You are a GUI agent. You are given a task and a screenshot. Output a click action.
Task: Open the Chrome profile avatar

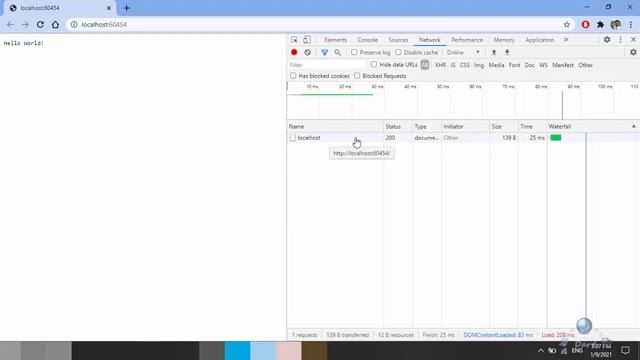(x=616, y=24)
